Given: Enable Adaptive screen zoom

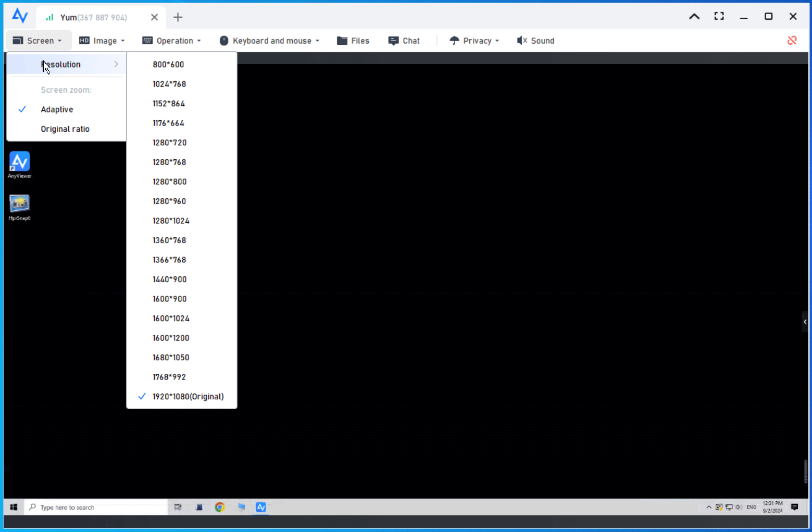Looking at the screenshot, I should [x=67, y=109].
